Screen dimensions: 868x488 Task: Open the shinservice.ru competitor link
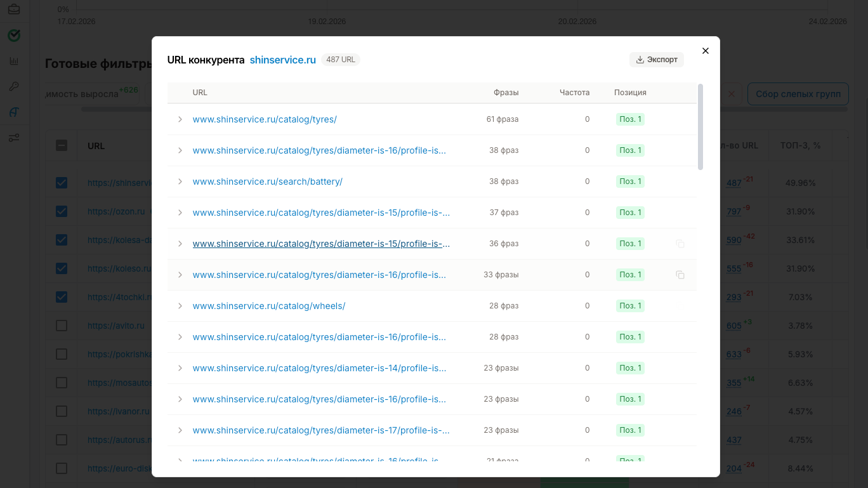tap(282, 59)
